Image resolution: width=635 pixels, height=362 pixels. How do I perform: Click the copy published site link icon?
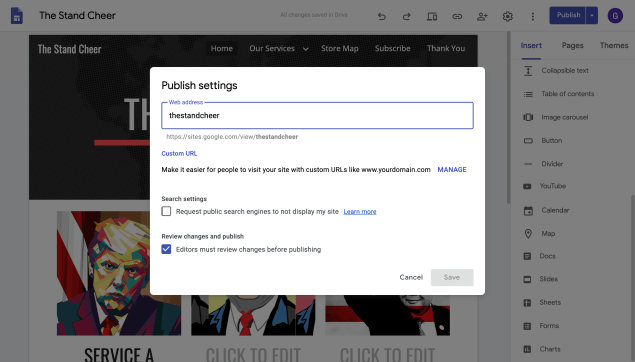(x=457, y=16)
